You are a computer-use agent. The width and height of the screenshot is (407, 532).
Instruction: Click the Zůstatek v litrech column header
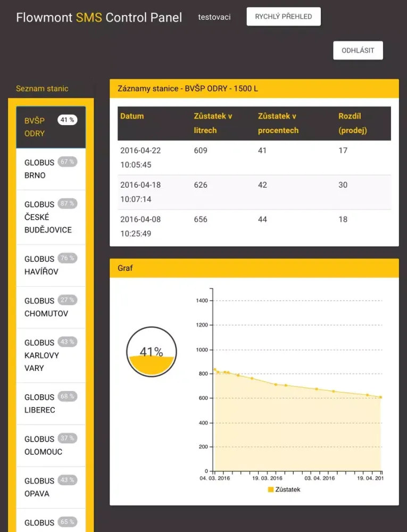coord(213,123)
